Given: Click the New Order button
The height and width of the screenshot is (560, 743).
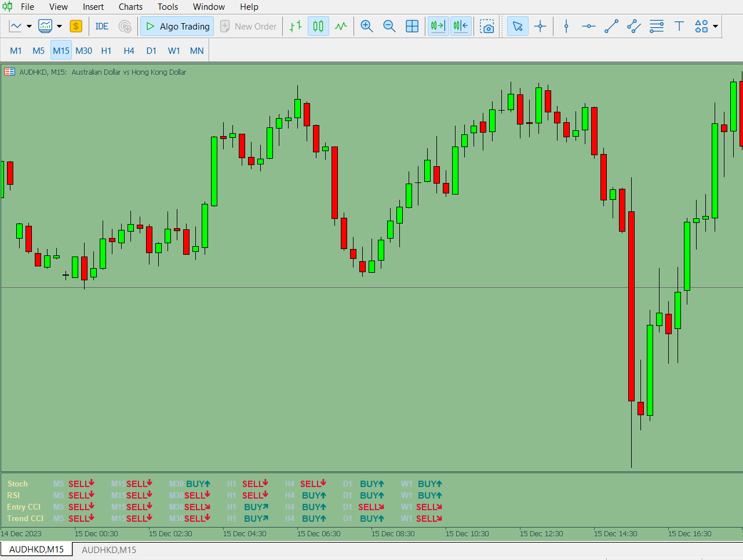Looking at the screenshot, I should [x=248, y=26].
